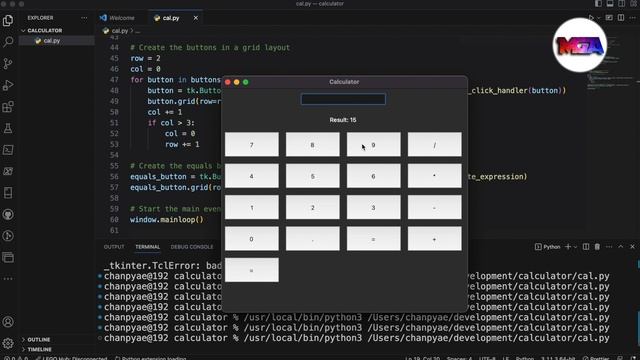Image resolution: width=640 pixels, height=360 pixels.
Task: Open the Extensions view
Action: tap(8, 107)
